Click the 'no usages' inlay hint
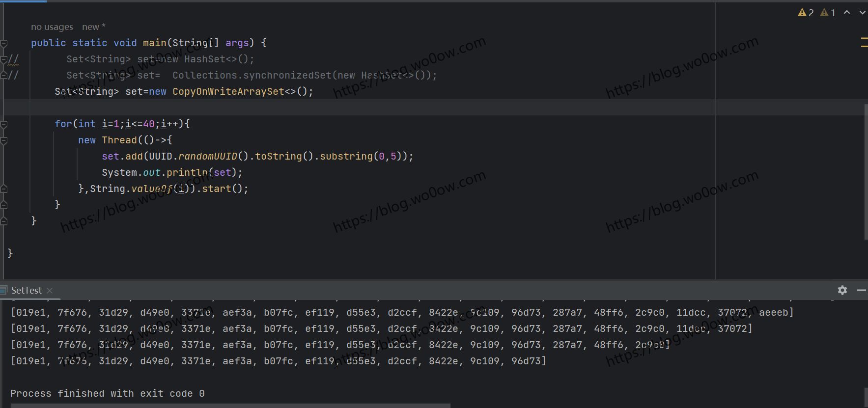This screenshot has width=868, height=408. [x=52, y=27]
